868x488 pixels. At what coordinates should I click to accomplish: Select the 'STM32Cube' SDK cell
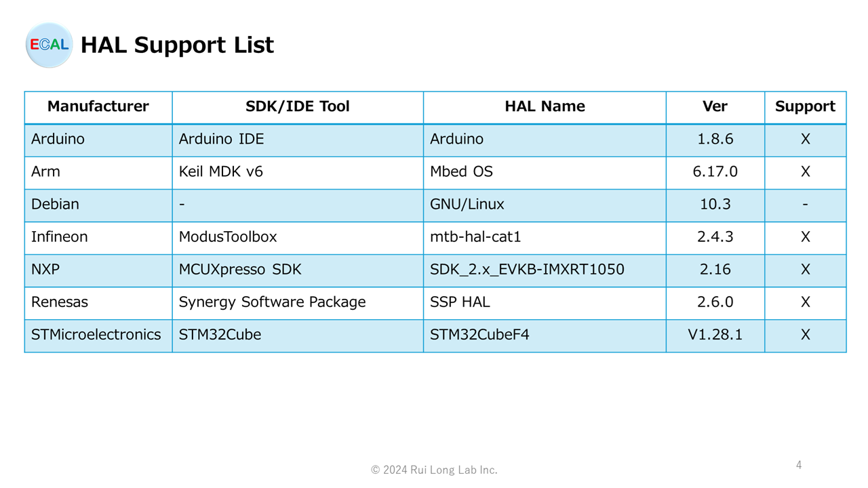[x=298, y=335]
